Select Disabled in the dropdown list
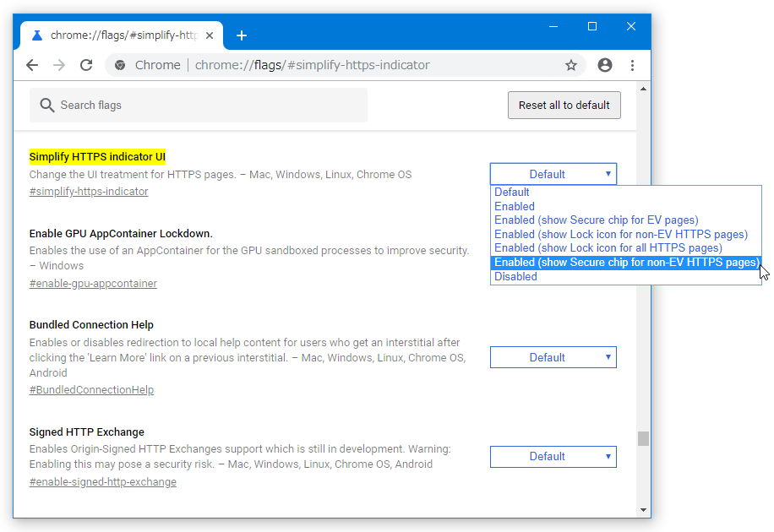The height and width of the screenshot is (532, 774). click(626, 276)
